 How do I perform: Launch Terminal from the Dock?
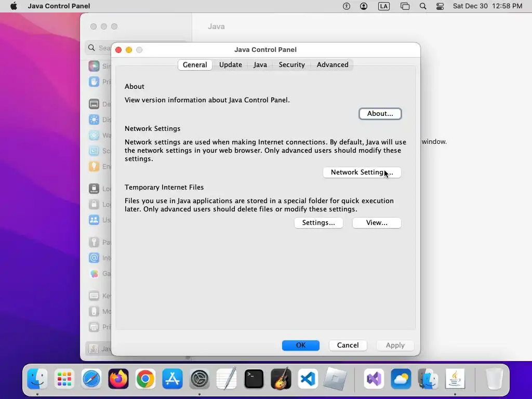pyautogui.click(x=254, y=379)
